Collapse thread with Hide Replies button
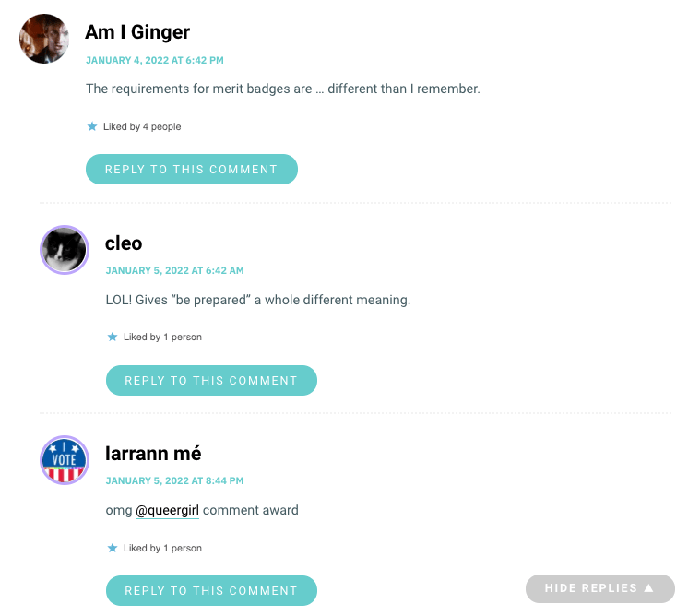The height and width of the screenshot is (616, 688). pyautogui.click(x=599, y=588)
